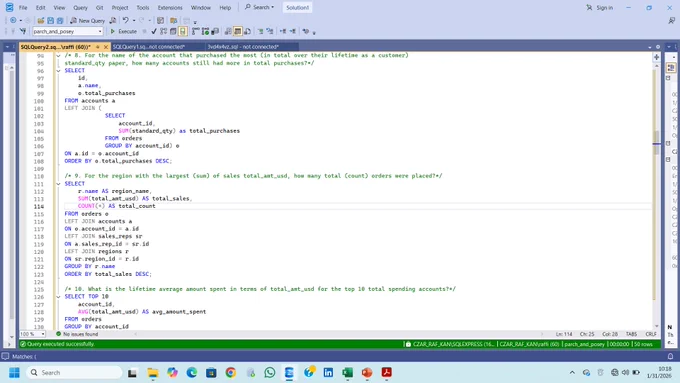Click the Results to Text icon
This screenshot has width=680, height=383.
228,31
